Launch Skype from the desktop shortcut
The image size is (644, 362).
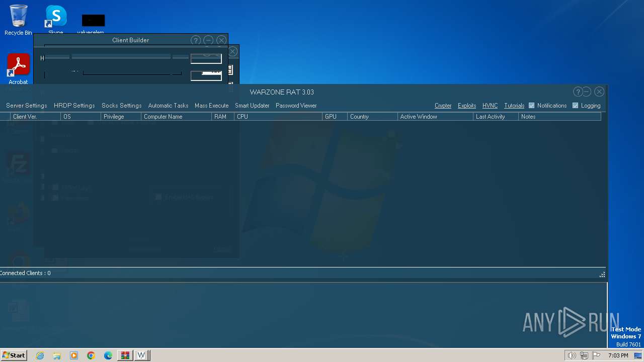(x=56, y=20)
